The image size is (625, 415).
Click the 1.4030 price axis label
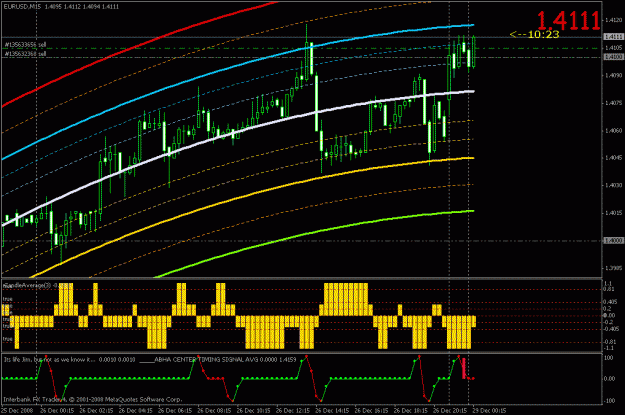point(614,185)
